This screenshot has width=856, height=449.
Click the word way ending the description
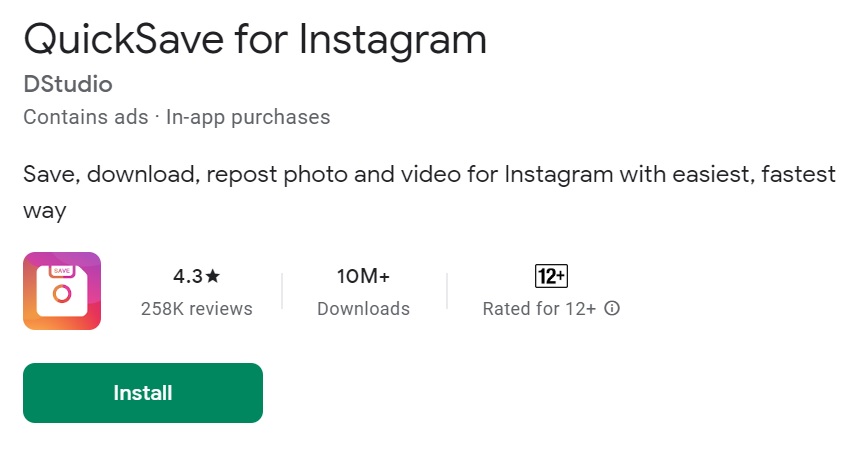tap(45, 211)
